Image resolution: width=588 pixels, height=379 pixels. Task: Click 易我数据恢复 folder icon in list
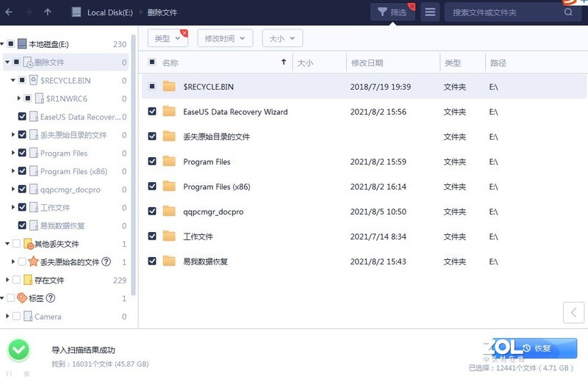tap(169, 261)
